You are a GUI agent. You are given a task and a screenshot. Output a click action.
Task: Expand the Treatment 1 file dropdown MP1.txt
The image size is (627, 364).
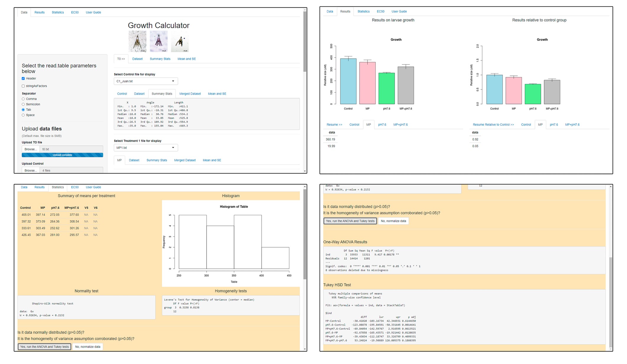point(146,148)
